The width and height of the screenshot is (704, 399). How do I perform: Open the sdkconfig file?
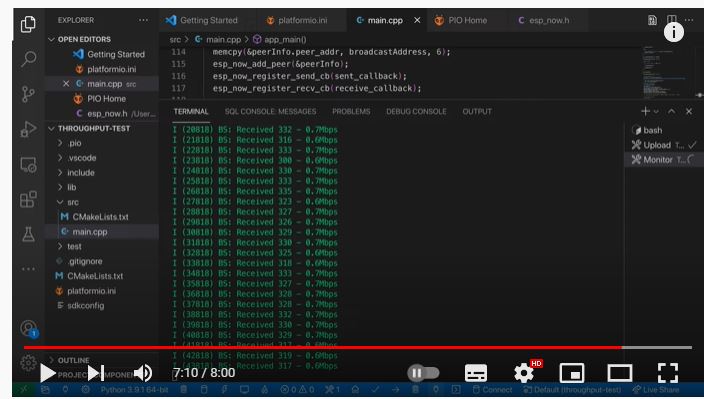[102, 306]
